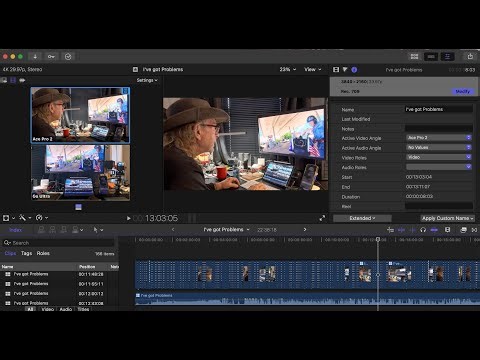Show the Transitions browser icon
This screenshot has width=480, height=360.
click(474, 230)
